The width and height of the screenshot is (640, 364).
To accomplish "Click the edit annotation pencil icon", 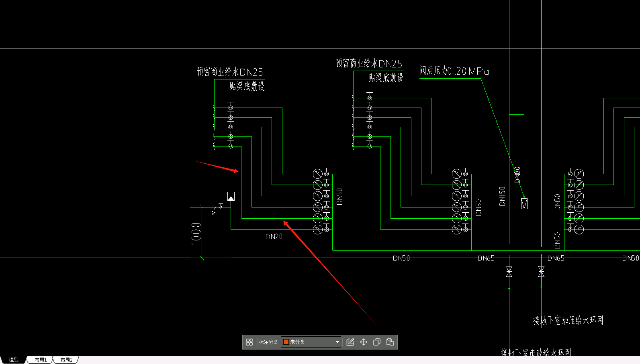I will [350, 342].
